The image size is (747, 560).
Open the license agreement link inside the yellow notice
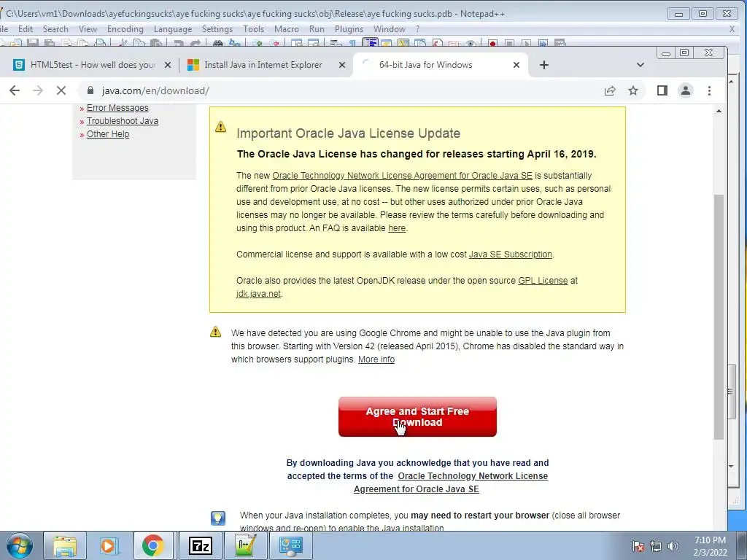pos(402,176)
